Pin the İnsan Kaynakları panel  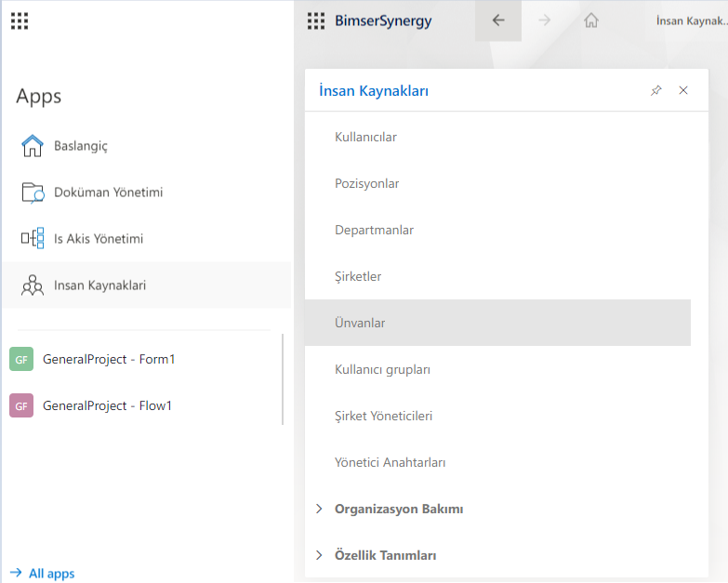656,90
